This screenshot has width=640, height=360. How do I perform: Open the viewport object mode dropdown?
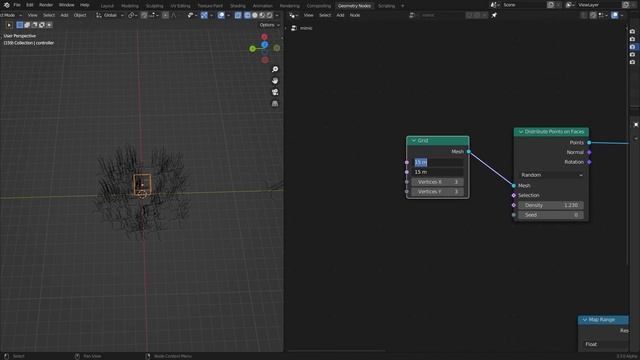pos(11,15)
